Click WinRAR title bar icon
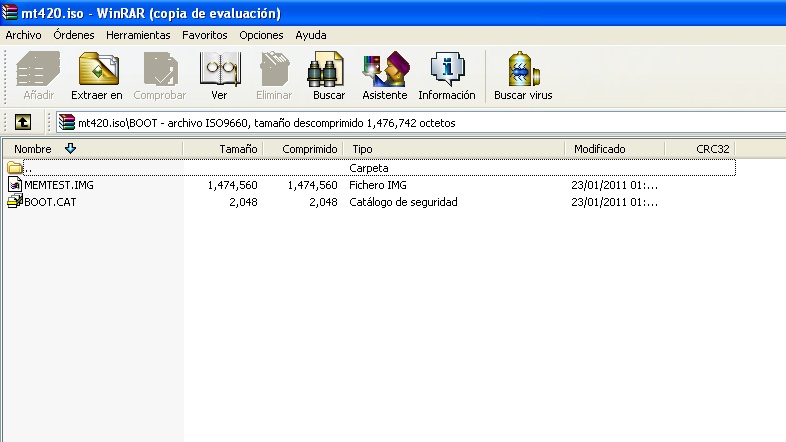This screenshot has height=442, width=786. point(9,12)
